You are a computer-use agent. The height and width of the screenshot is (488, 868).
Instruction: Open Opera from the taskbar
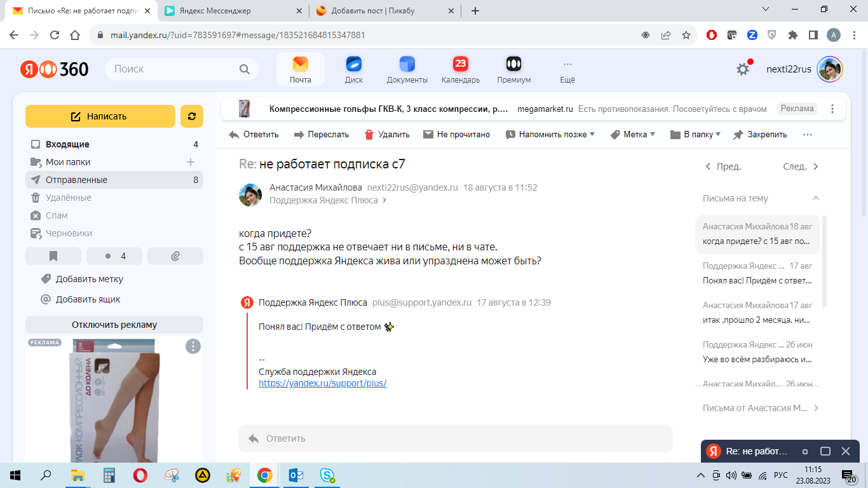tap(140, 475)
